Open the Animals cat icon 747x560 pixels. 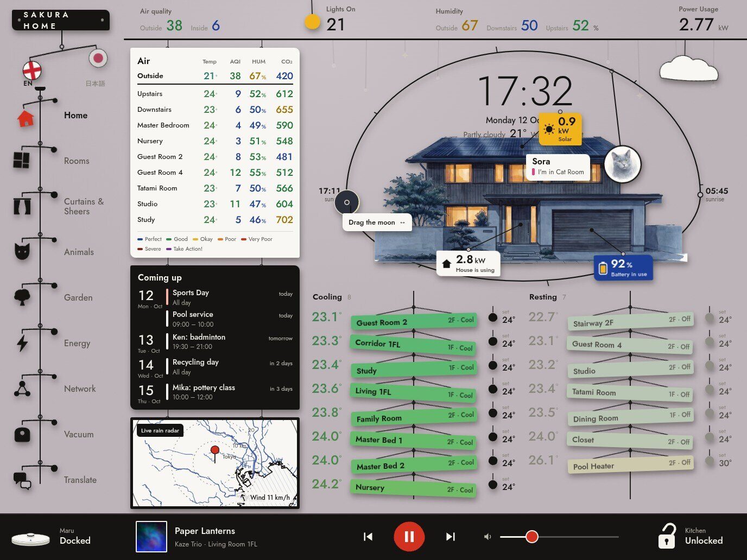pyautogui.click(x=22, y=251)
